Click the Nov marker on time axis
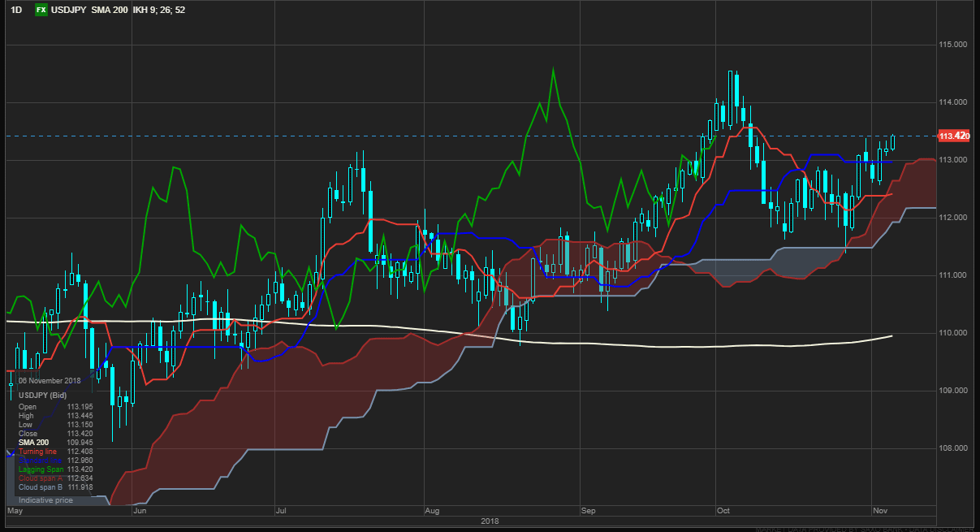Viewport: 980px width, 532px height. 880,512
